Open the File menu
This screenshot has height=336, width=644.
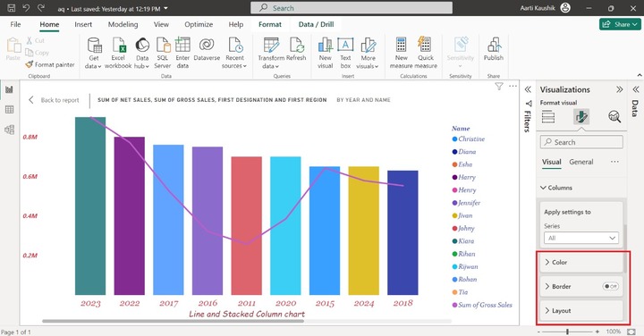click(15, 24)
